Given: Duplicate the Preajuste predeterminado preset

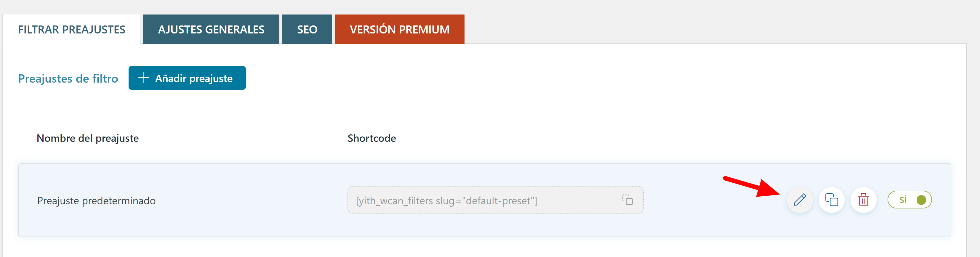Looking at the screenshot, I should [832, 200].
